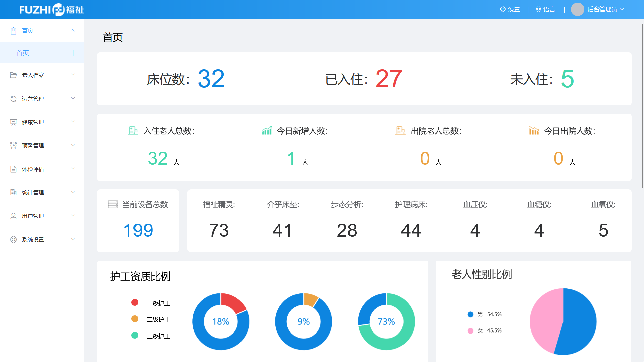Viewport: 644px width, 362px height.
Task: Click the user avatar circle
Action: click(577, 9)
